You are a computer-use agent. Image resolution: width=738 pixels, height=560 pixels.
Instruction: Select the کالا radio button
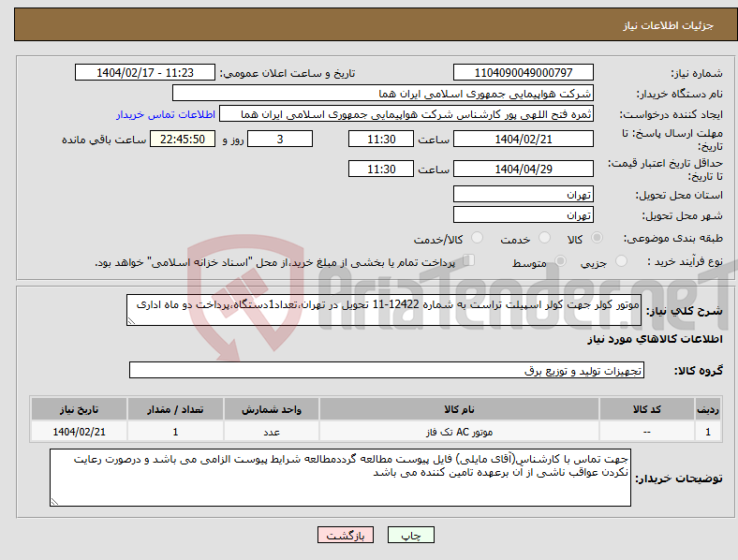click(597, 238)
